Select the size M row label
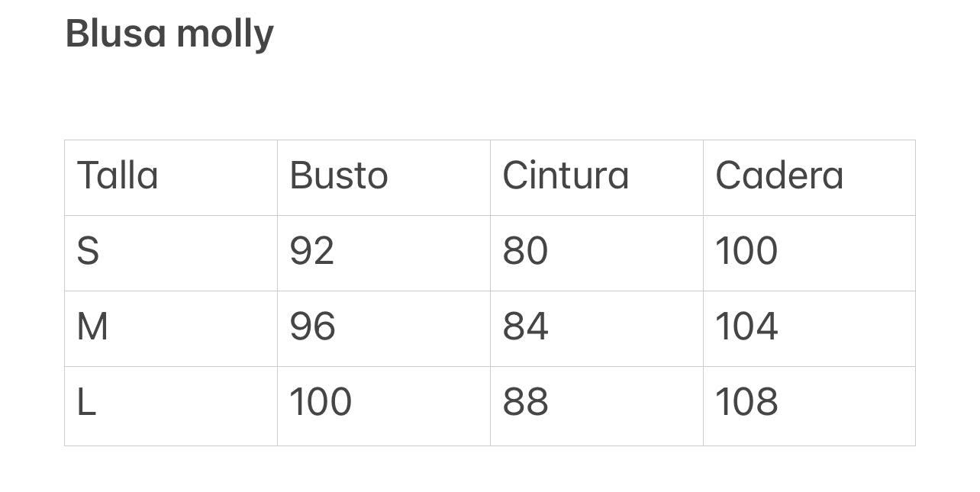 coord(92,327)
